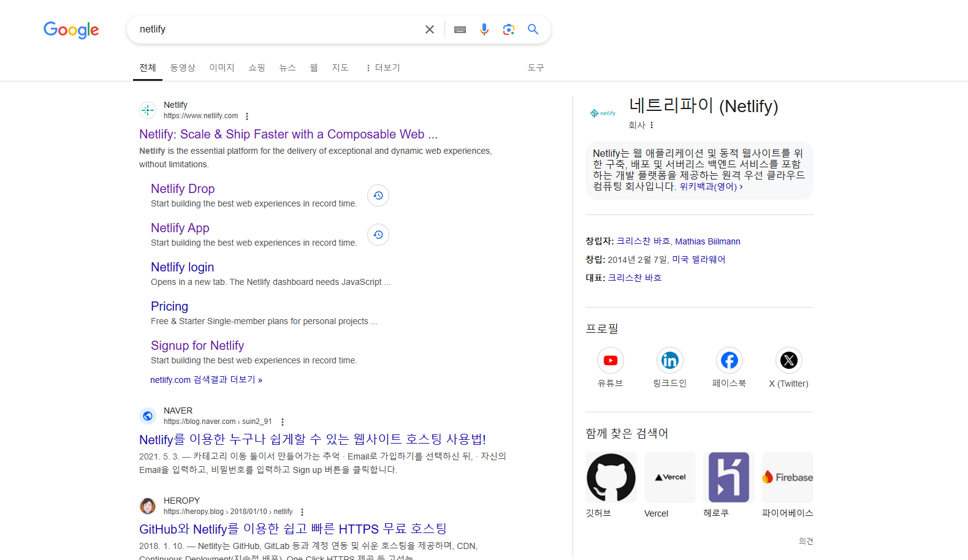The width and height of the screenshot is (968, 560).
Task: Open the Netlify Drop sitelink
Action: tap(183, 189)
